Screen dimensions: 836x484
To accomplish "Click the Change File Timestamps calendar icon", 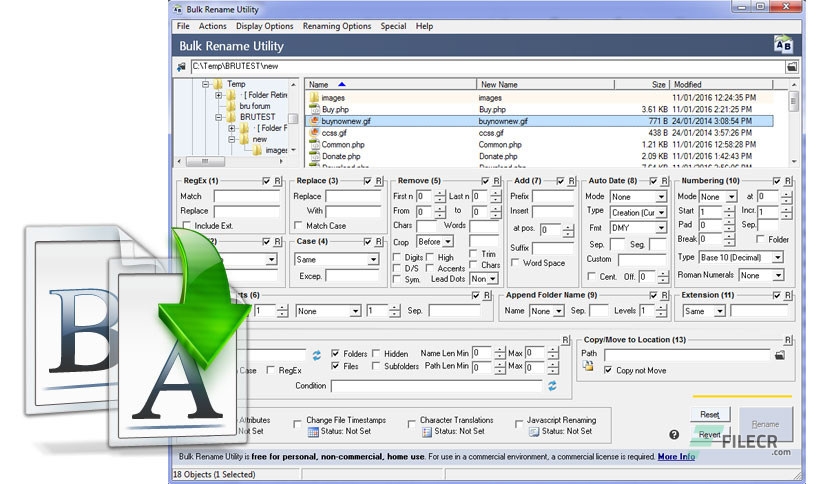I will coord(313,432).
